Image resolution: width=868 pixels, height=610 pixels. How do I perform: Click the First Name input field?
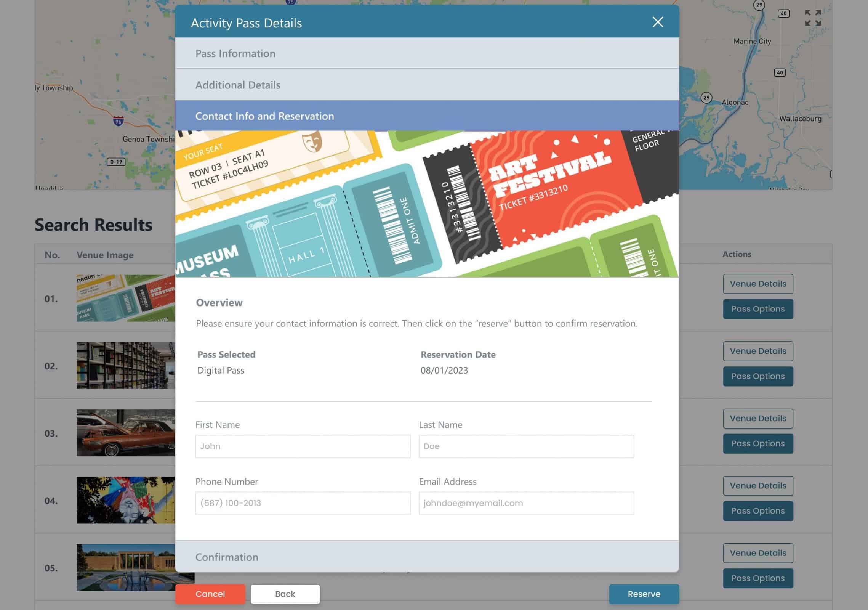[303, 446]
